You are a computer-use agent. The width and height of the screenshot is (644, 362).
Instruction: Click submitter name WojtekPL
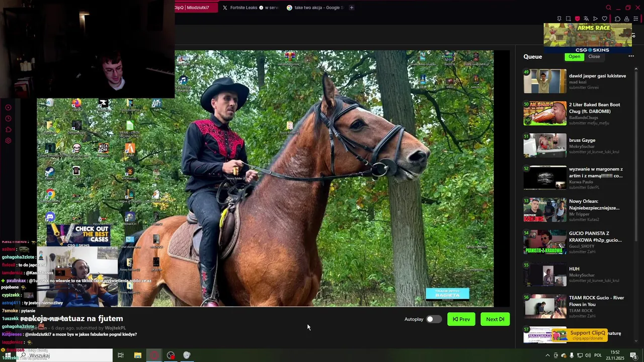click(x=115, y=328)
